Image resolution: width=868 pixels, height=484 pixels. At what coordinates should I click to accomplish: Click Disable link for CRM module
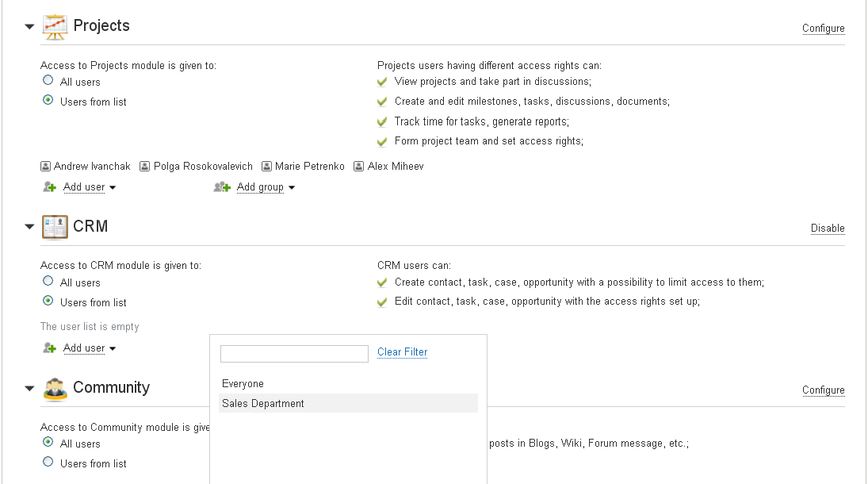click(x=828, y=229)
